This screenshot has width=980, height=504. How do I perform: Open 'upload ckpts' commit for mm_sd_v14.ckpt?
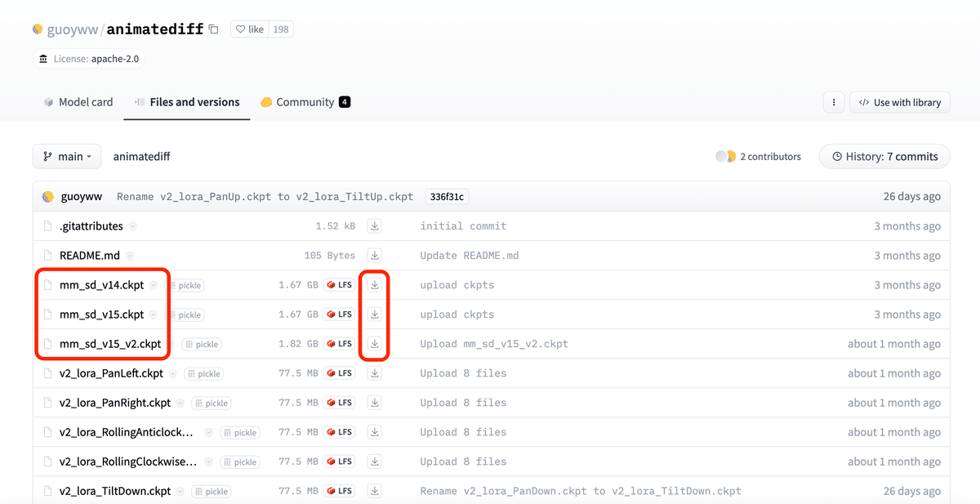coord(457,285)
